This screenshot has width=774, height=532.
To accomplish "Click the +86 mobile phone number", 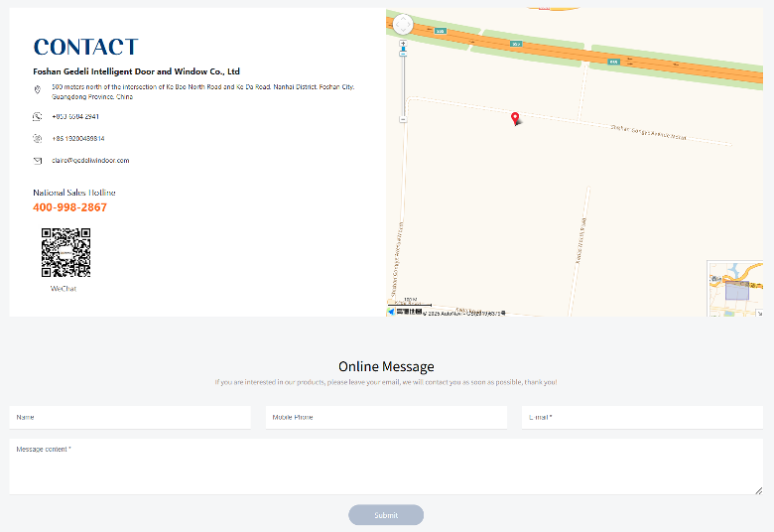I will (x=78, y=138).
